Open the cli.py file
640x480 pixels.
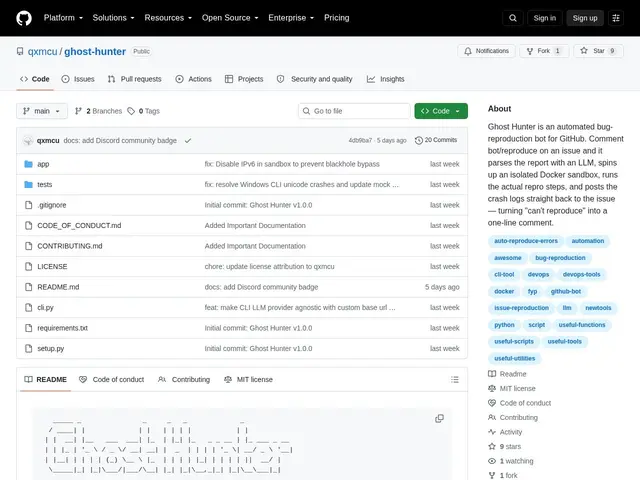[x=45, y=307]
